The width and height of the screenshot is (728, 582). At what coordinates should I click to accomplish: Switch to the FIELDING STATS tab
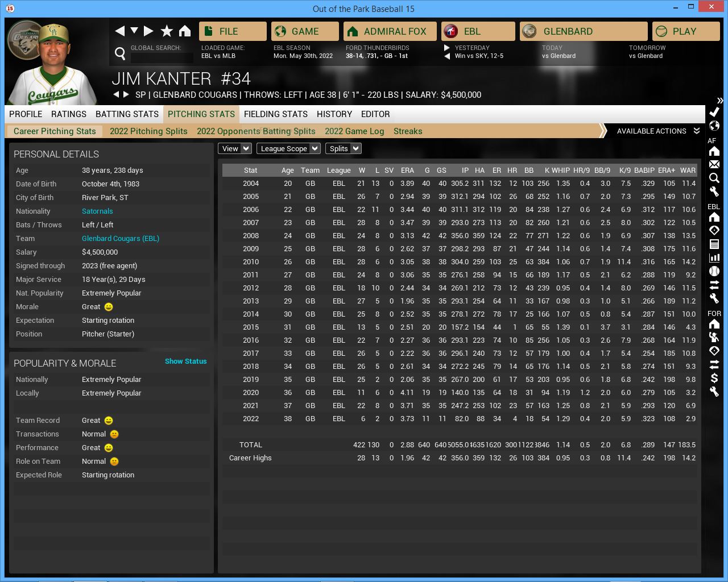coord(276,114)
